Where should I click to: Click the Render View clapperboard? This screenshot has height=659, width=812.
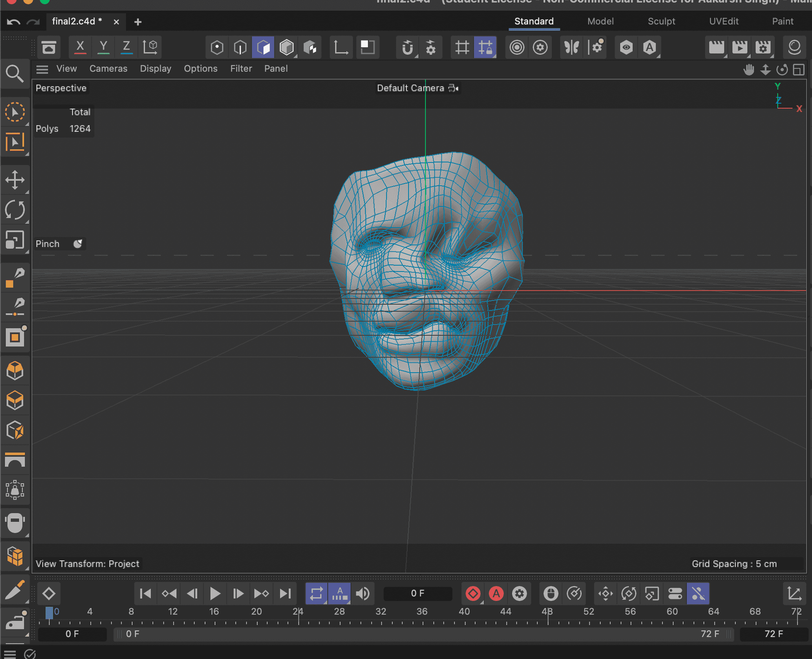[716, 47]
